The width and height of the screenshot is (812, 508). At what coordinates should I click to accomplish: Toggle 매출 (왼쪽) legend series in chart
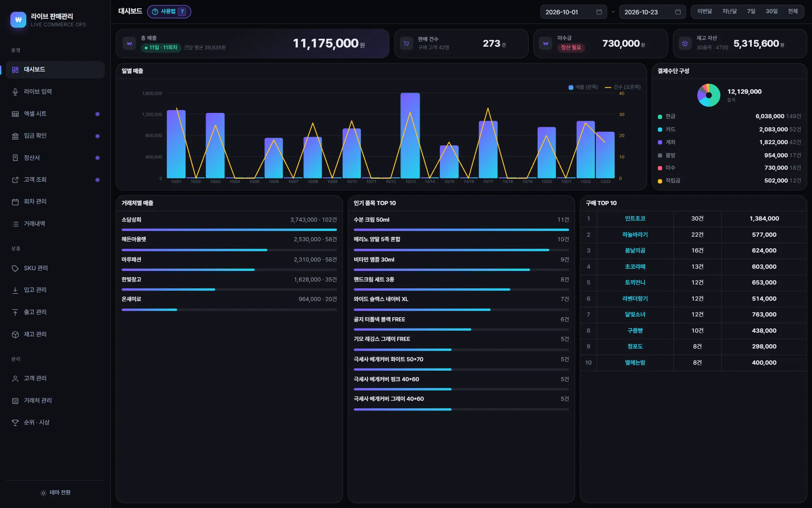pyautogui.click(x=583, y=87)
